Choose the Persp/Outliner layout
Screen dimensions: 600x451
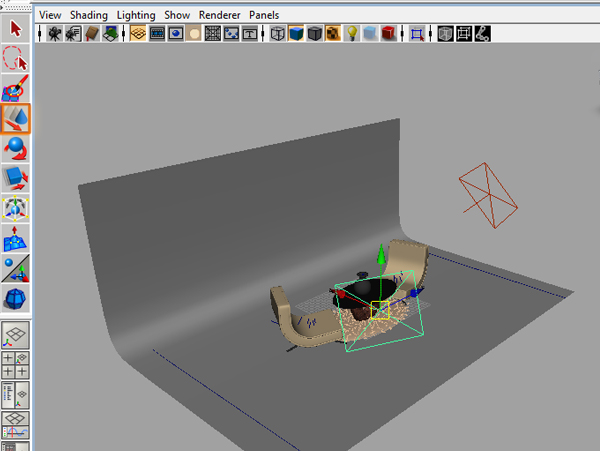[x=16, y=395]
